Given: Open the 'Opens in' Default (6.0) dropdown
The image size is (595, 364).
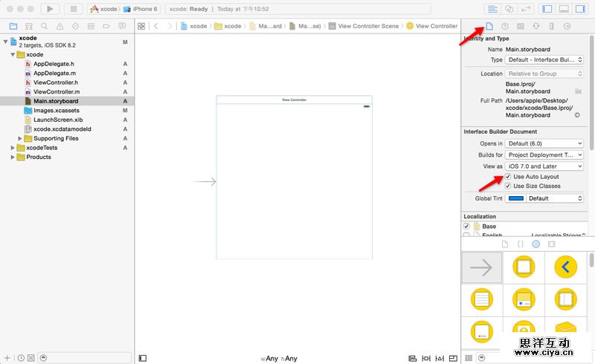Looking at the screenshot, I should [544, 143].
